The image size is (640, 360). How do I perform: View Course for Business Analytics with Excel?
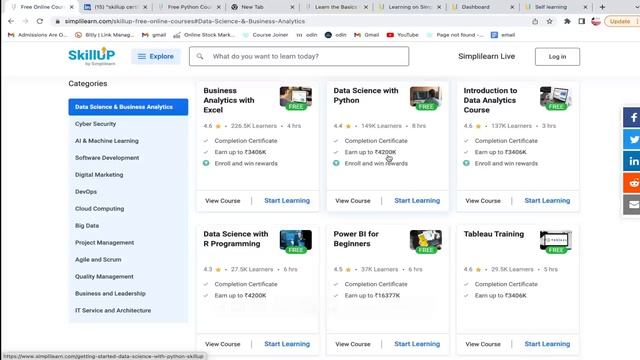pyautogui.click(x=222, y=201)
